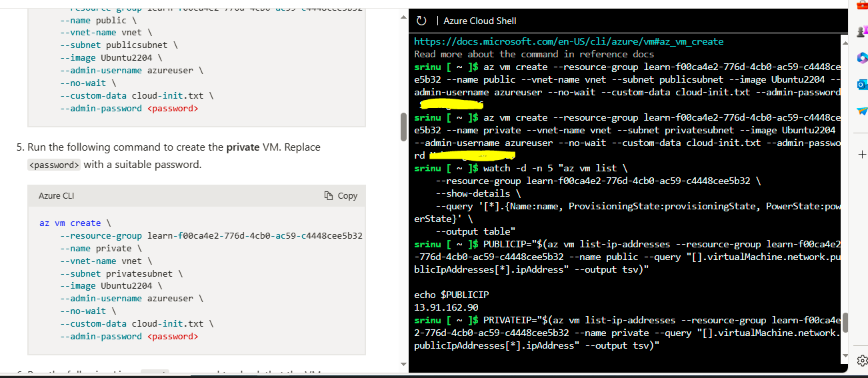Click the 'Azure CLI' code block label
Image resolution: width=868 pixels, height=378 pixels.
pos(56,196)
